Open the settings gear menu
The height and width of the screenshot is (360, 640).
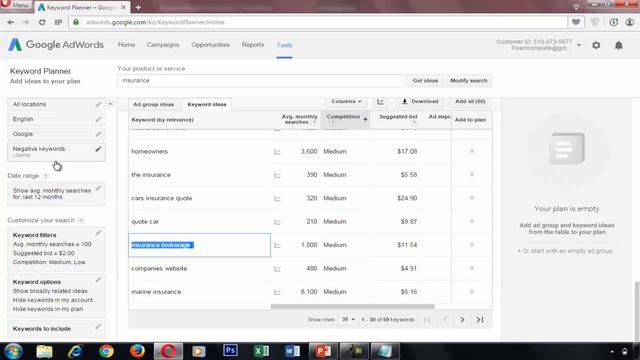596,45
